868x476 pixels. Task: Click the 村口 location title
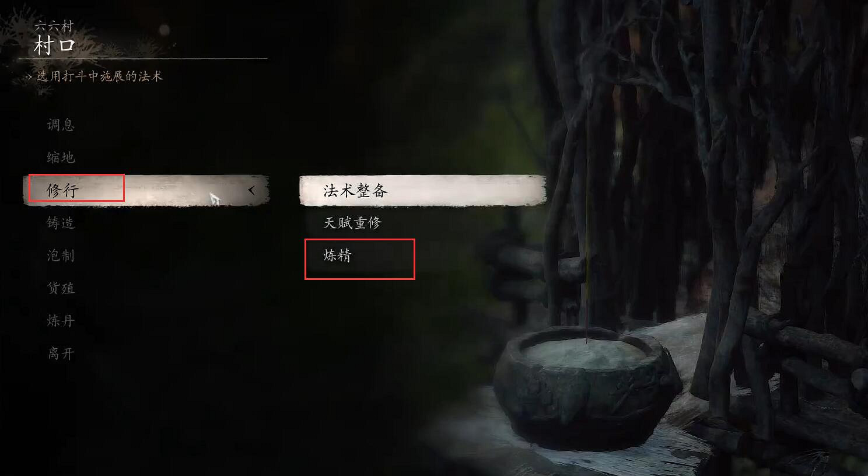point(55,45)
